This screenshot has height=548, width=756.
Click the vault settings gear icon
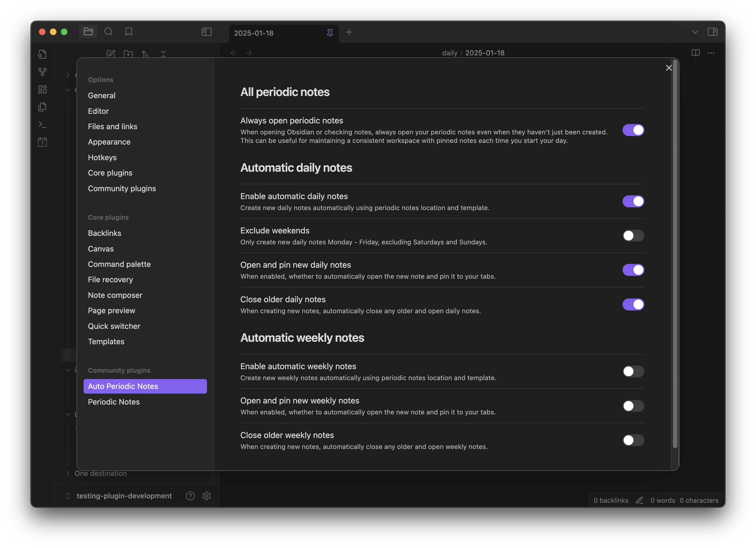click(207, 496)
